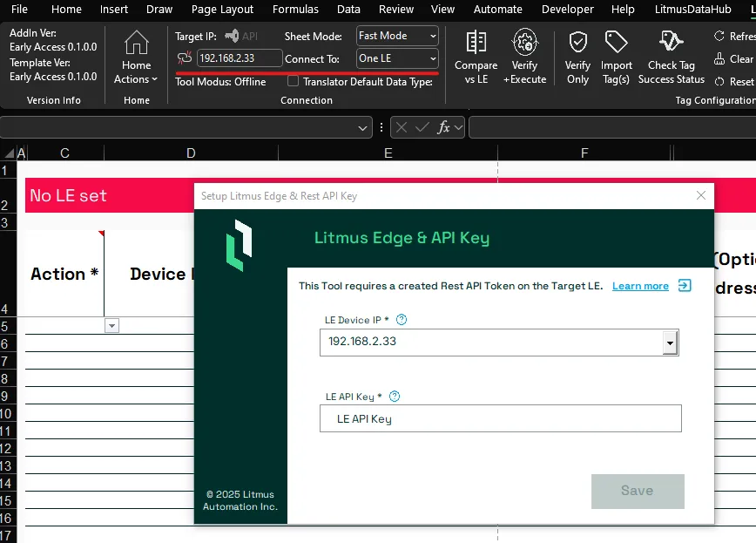Screen dimensions: 756x543
Task: Open the File menu
Action: [19, 10]
